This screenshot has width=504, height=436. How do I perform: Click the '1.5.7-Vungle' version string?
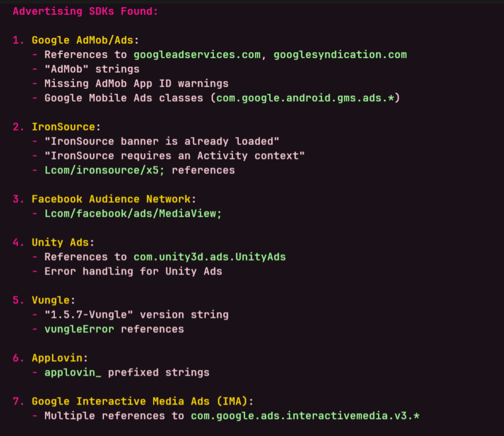(89, 315)
